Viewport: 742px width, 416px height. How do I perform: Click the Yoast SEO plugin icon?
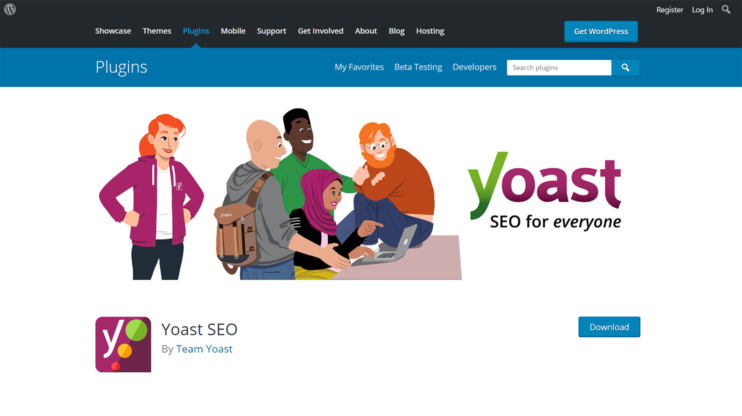tap(123, 345)
